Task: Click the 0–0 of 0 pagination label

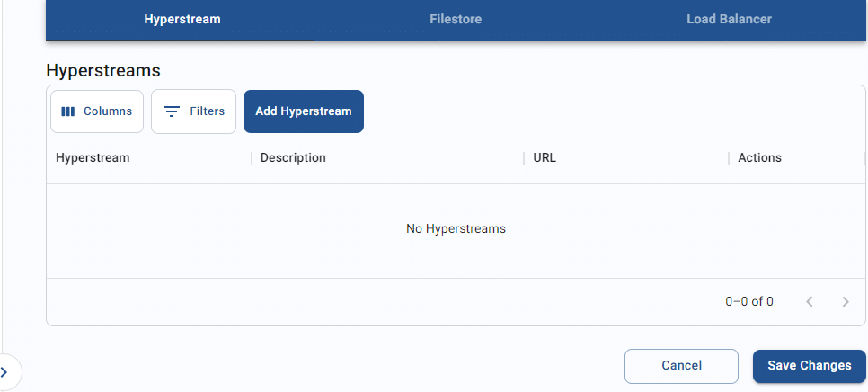Action: 749,302
